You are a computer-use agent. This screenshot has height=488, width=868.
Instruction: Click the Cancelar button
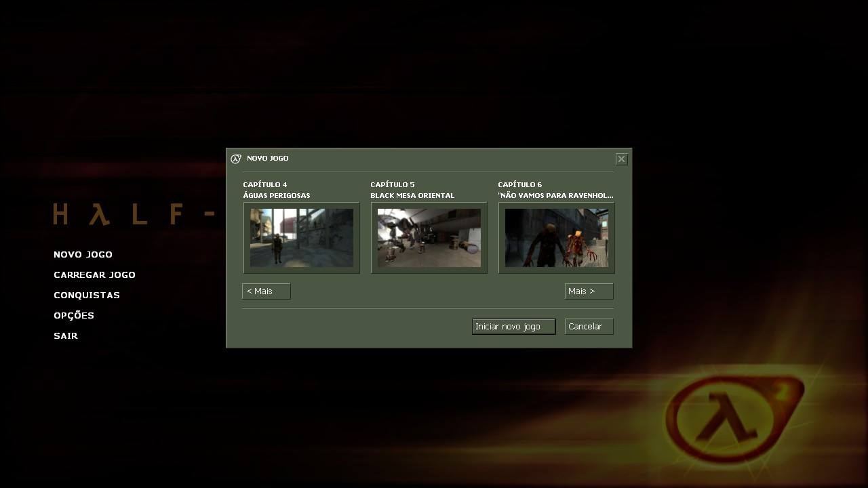tap(589, 327)
